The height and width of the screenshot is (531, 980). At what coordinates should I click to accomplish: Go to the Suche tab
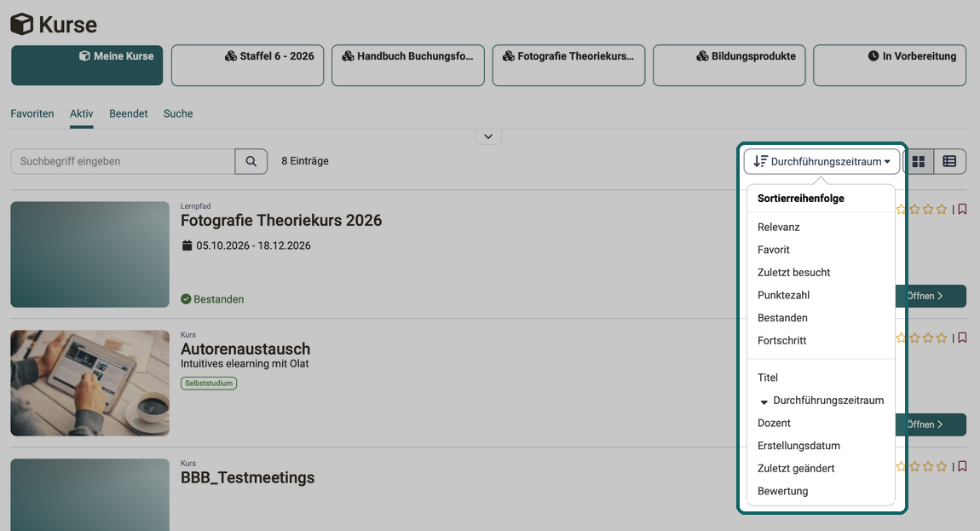pos(178,114)
